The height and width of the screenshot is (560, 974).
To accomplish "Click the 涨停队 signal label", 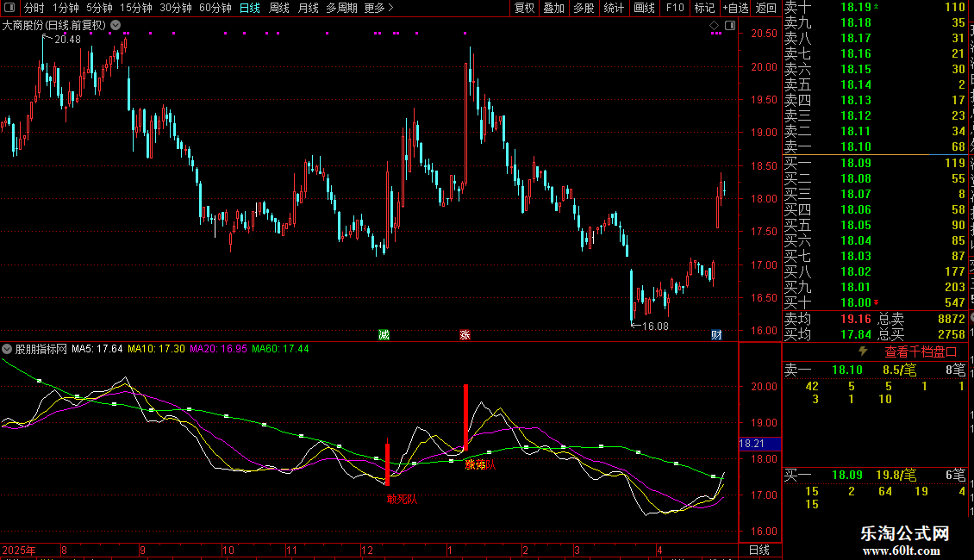I will pyautogui.click(x=480, y=464).
